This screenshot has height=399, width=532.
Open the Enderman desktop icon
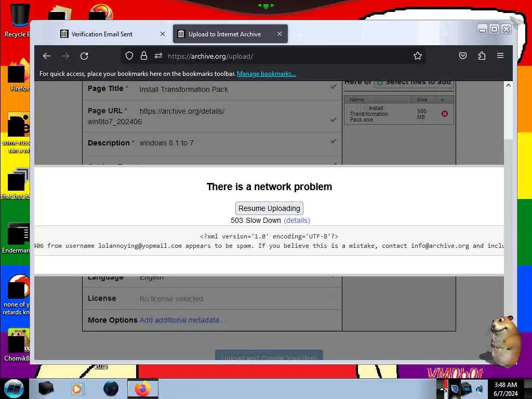(x=16, y=238)
